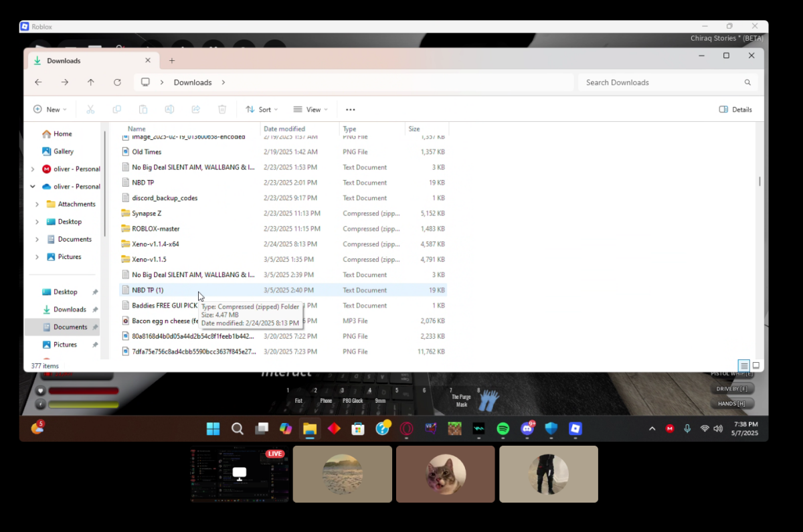
Task: Switch to large thumbnails view icon
Action: 756,365
